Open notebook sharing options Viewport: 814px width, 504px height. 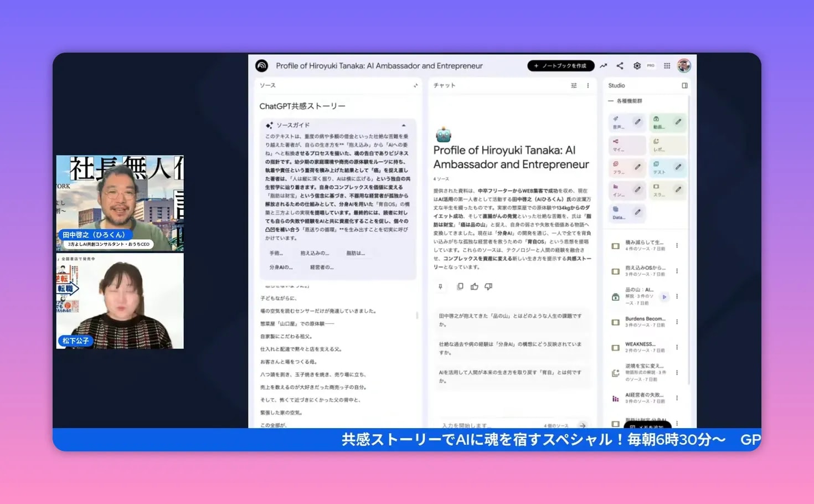[x=620, y=65]
